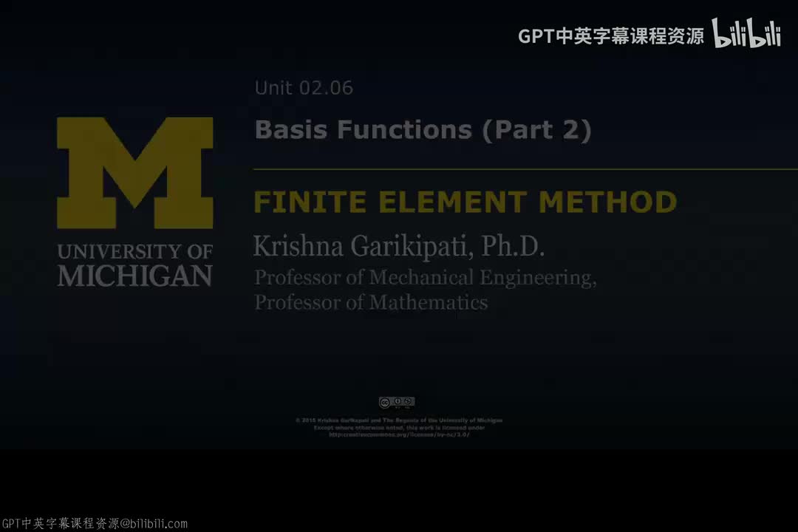
Task: Click the 'MICHIGAN' wordmark text
Action: (135, 276)
